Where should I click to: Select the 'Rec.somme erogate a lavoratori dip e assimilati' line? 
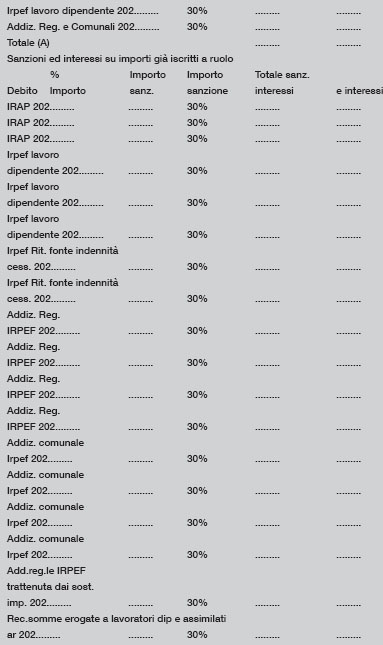coord(117,619)
